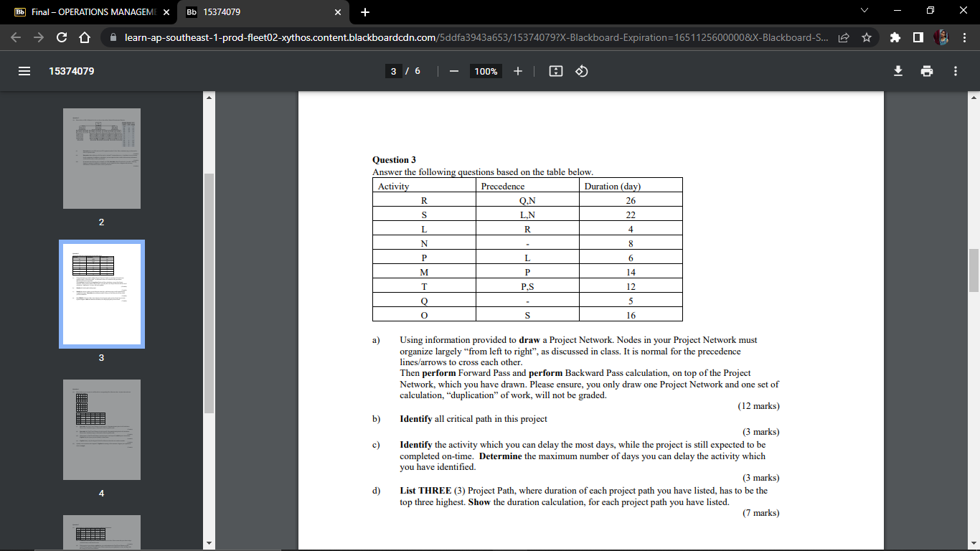Click the thumbnail sidebar scrollbar
Screen dimensions: 980x551
click(x=209, y=293)
